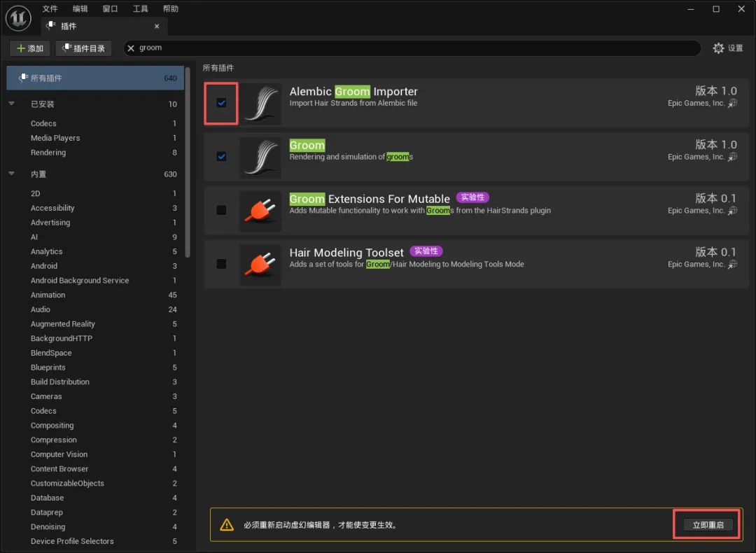Select Database category

tap(95, 498)
